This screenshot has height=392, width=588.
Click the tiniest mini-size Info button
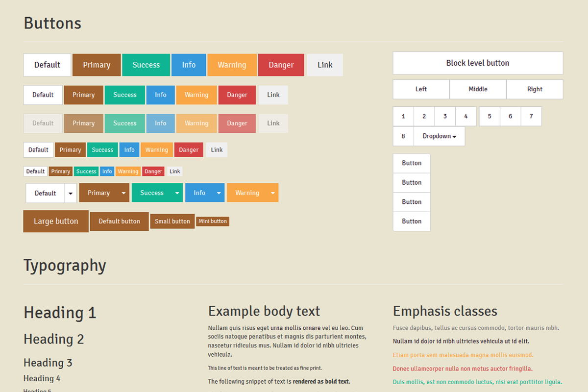tap(107, 171)
